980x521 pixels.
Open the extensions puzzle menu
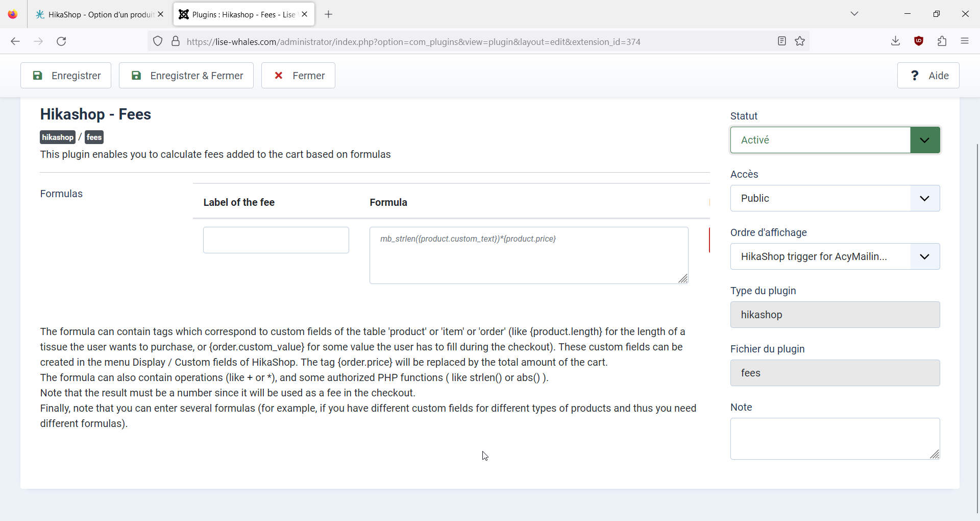[x=942, y=41]
